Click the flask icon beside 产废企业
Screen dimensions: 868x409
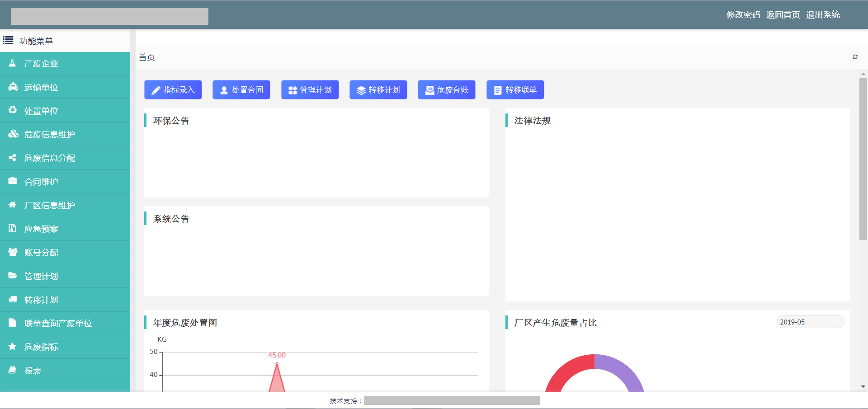click(12, 63)
